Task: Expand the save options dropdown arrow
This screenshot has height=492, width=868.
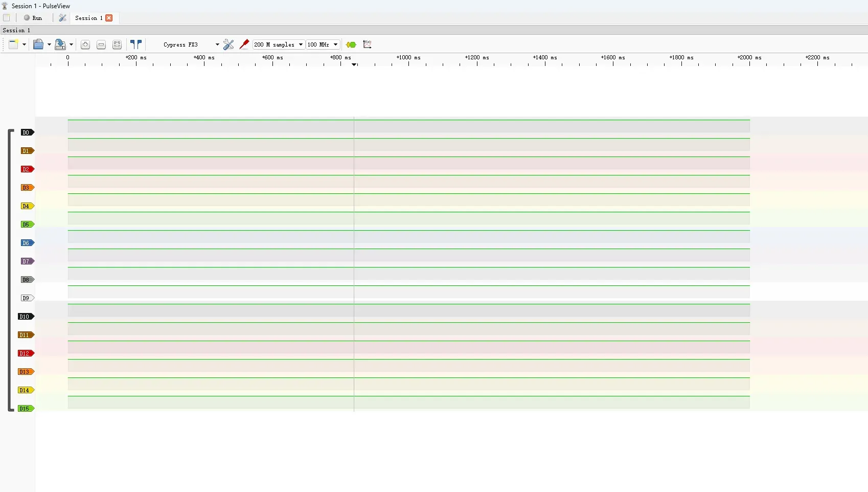Action: pyautogui.click(x=71, y=44)
